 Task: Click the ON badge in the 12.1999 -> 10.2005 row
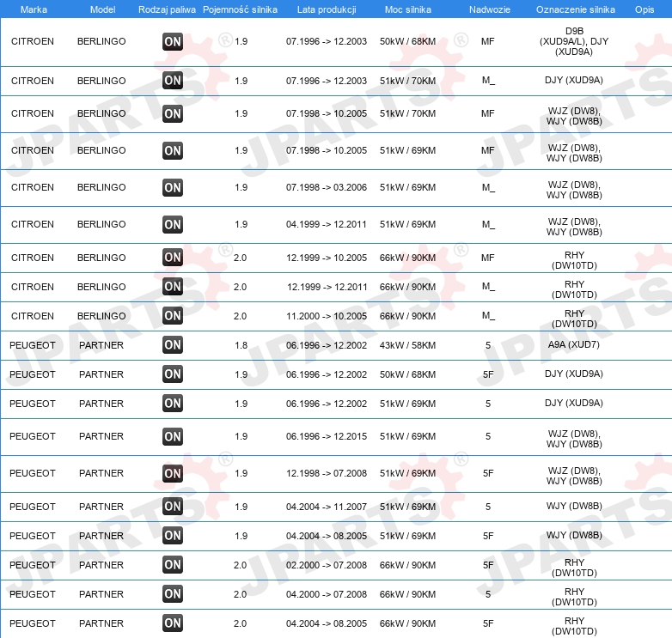click(x=173, y=258)
